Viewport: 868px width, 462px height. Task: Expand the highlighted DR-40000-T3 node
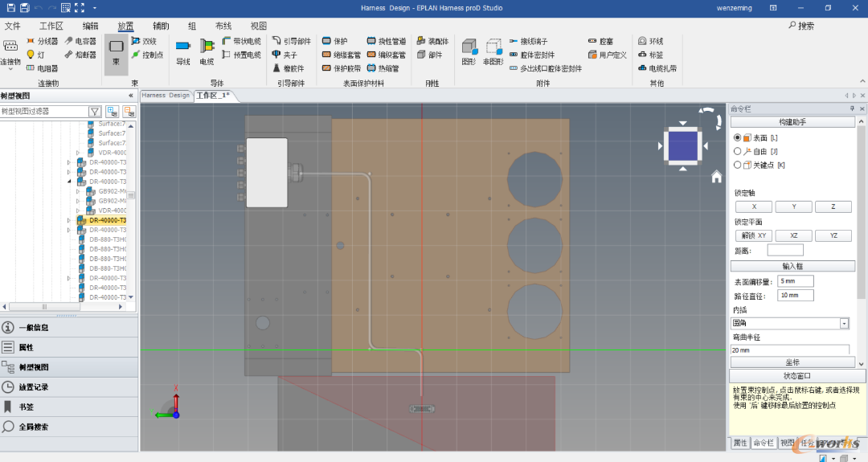pyautogui.click(x=69, y=220)
